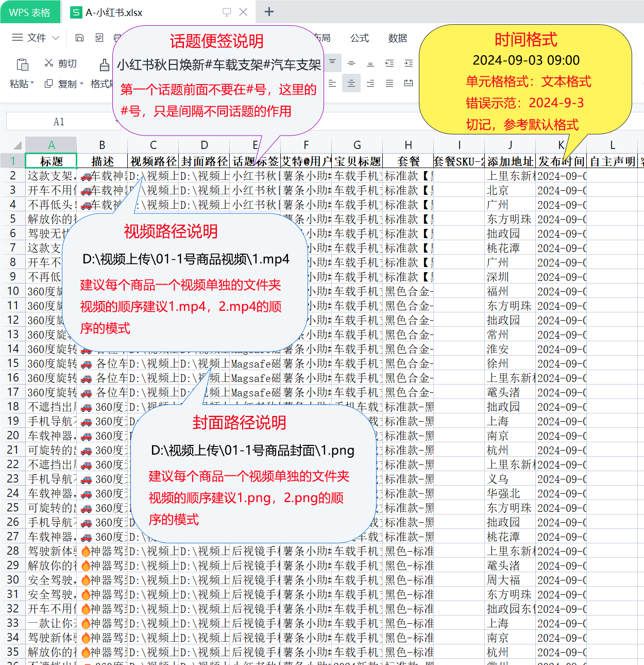This screenshot has height=665, width=644.
Task: Click the 封面路径 header cell
Action: pyautogui.click(x=204, y=161)
